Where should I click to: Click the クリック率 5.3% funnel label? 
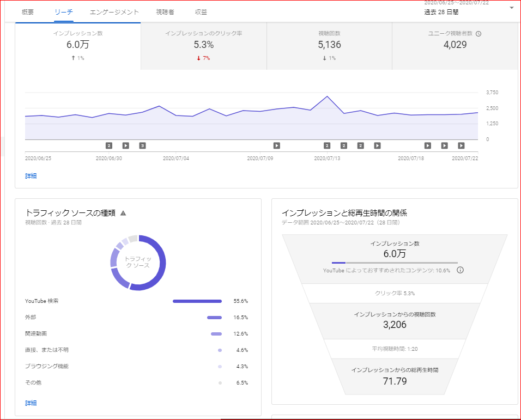tap(395, 294)
